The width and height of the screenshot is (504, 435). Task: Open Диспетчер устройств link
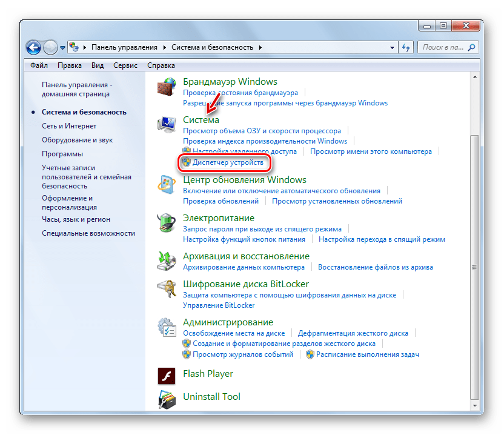[x=228, y=162]
